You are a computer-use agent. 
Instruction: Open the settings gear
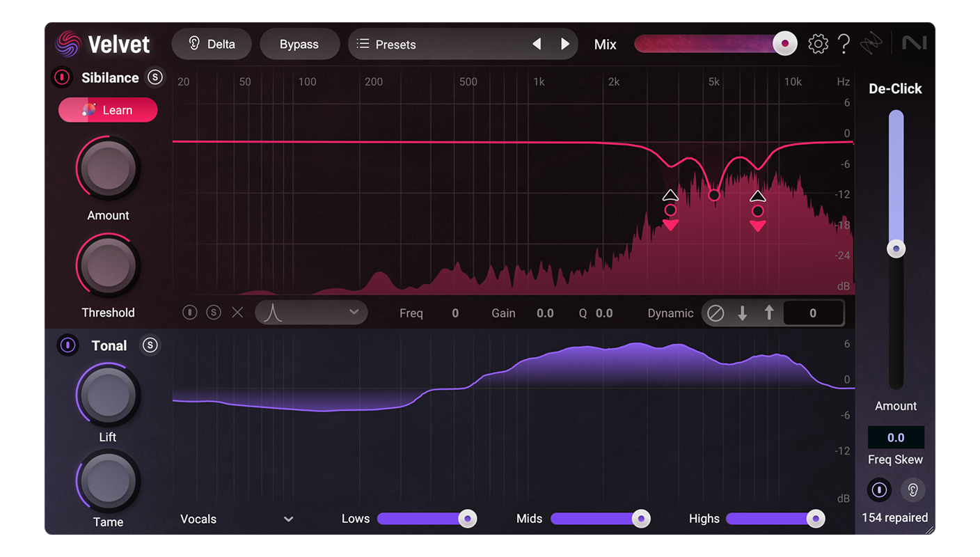tap(818, 44)
